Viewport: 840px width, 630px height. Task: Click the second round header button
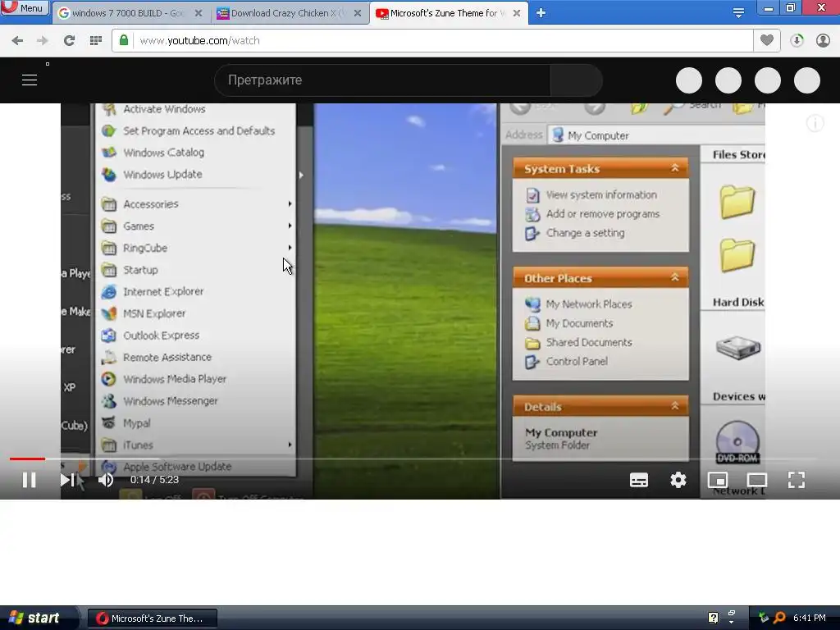pos(728,80)
